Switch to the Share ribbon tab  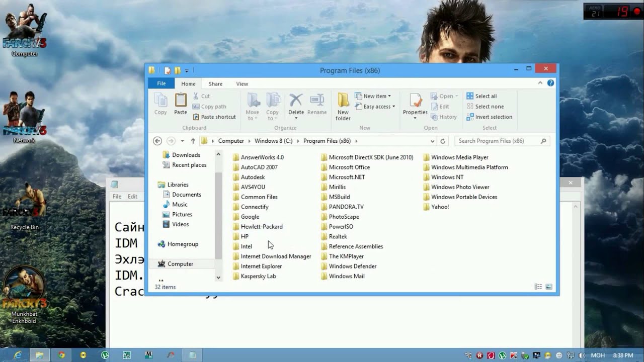coord(215,83)
